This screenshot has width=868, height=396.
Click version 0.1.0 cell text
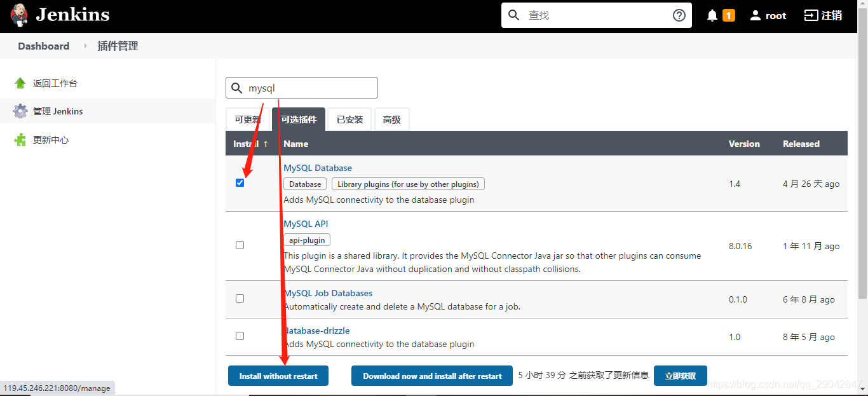point(738,299)
